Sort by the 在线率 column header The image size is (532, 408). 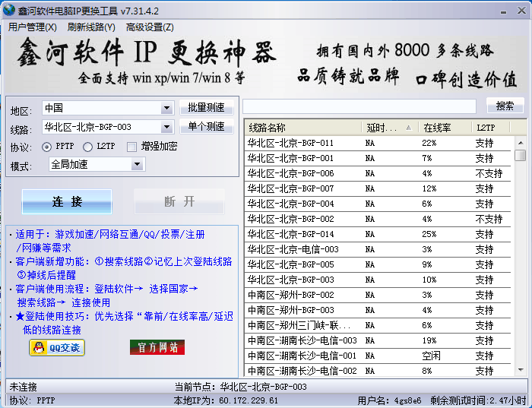pos(445,128)
